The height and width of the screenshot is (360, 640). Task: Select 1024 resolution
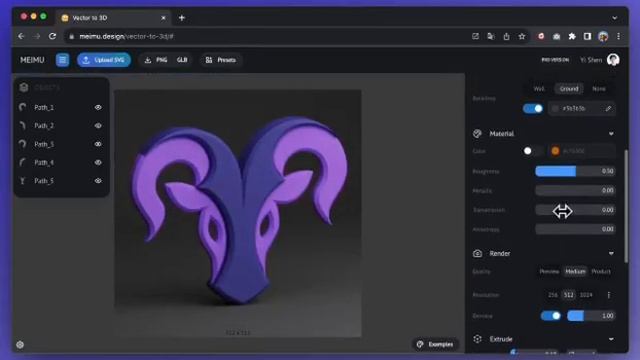click(586, 295)
